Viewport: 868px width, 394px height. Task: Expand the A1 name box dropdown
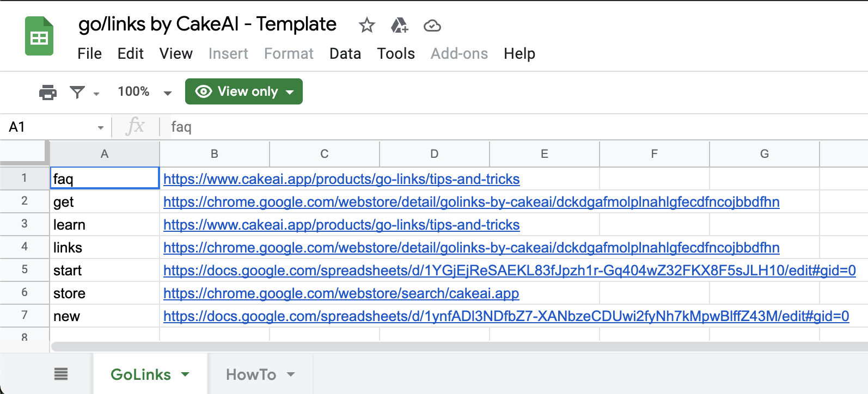coord(101,128)
